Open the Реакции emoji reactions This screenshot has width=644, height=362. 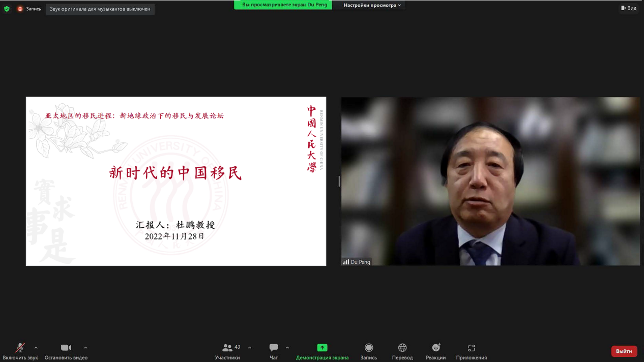coord(435,348)
